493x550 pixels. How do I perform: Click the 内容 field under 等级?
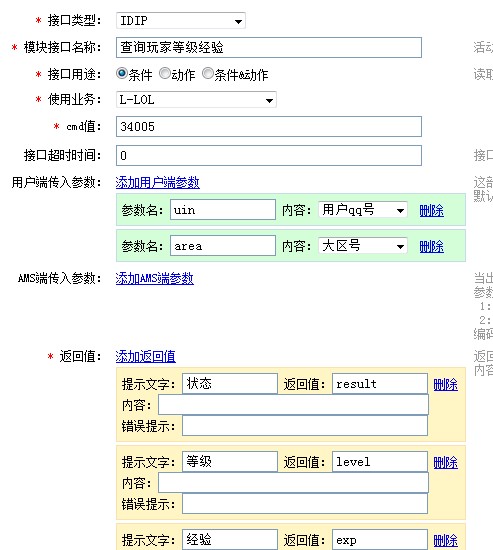click(293, 483)
